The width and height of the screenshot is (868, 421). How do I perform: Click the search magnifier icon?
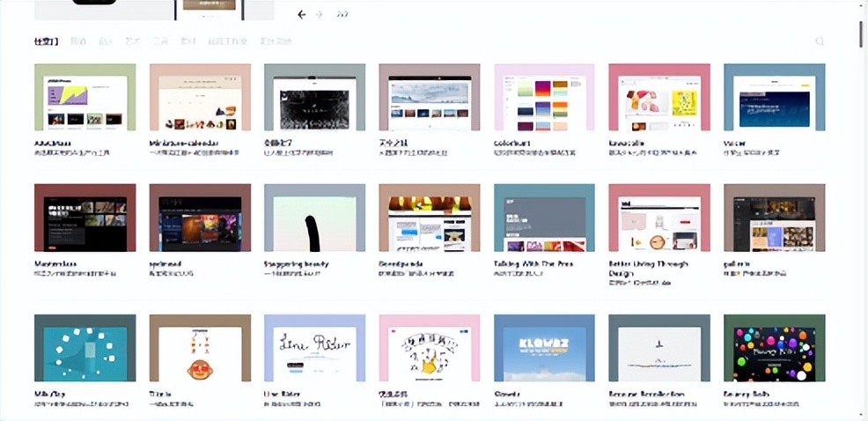820,41
